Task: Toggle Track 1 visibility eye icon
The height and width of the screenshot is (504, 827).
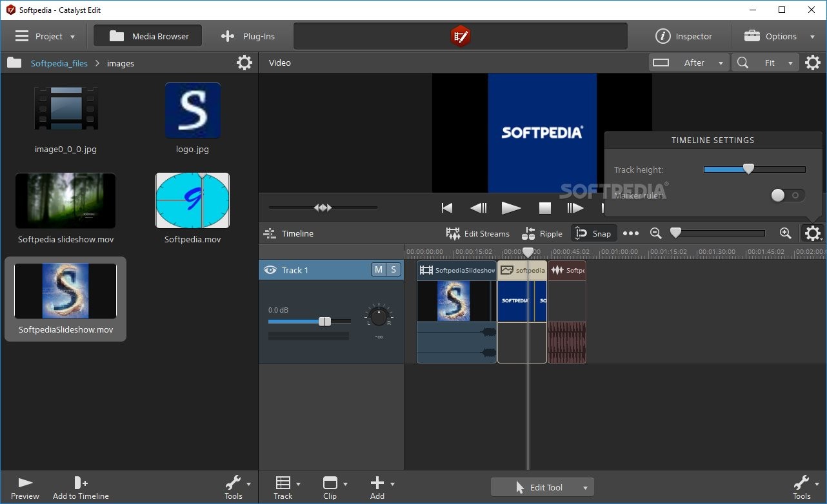Action: 270,270
